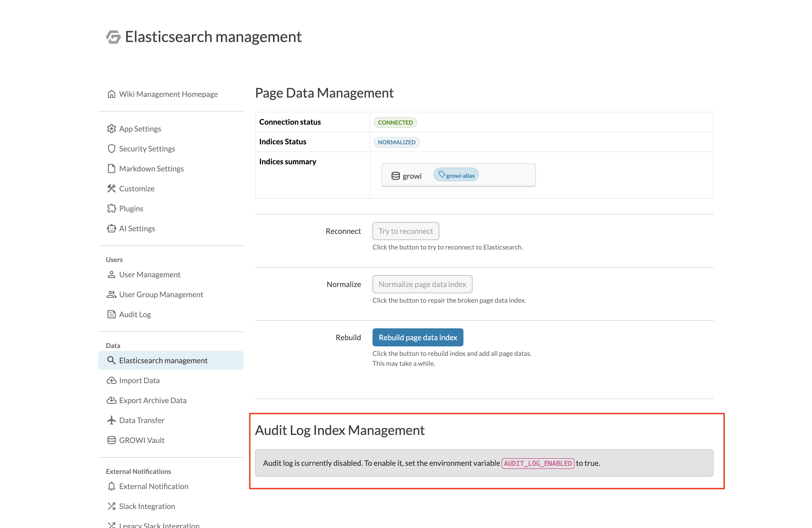Click the bell icon for External Notification
812x528 pixels.
[111, 486]
